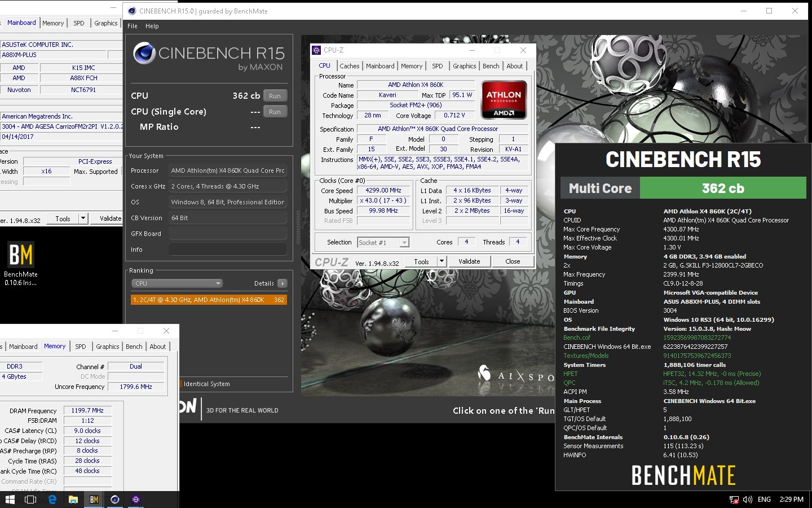Image resolution: width=812 pixels, height=508 pixels.
Task: Click the Uncore Frequency 1799.6 MHz value
Action: pos(135,387)
